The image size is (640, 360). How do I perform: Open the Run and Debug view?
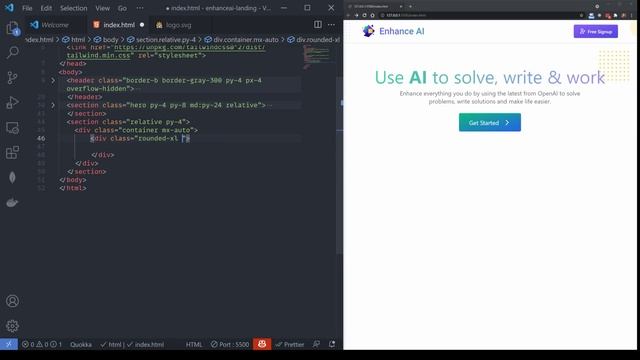pyautogui.click(x=13, y=102)
